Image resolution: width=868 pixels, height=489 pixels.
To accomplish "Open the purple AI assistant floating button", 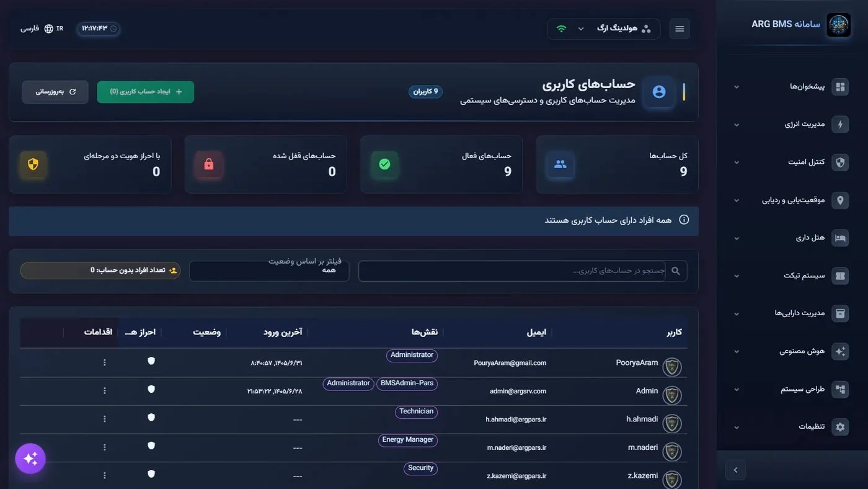I will [30, 459].
